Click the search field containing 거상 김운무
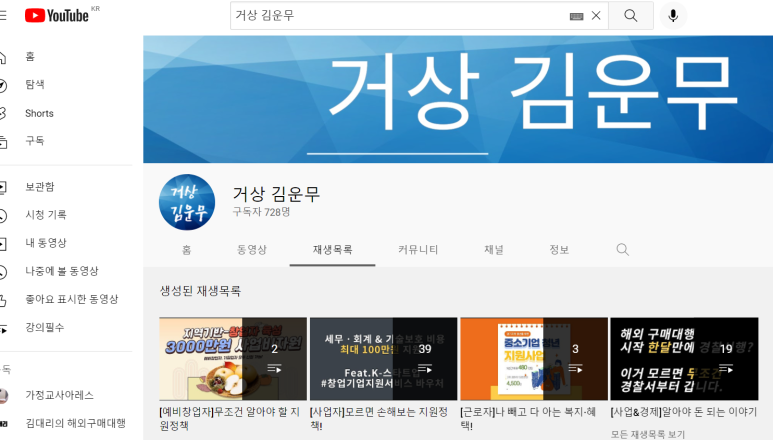This screenshot has height=440, width=773. pyautogui.click(x=419, y=15)
